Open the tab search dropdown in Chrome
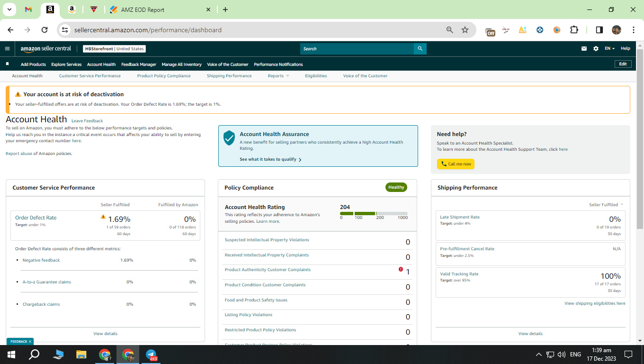Viewport: 644px width, 364px height. (9, 9)
